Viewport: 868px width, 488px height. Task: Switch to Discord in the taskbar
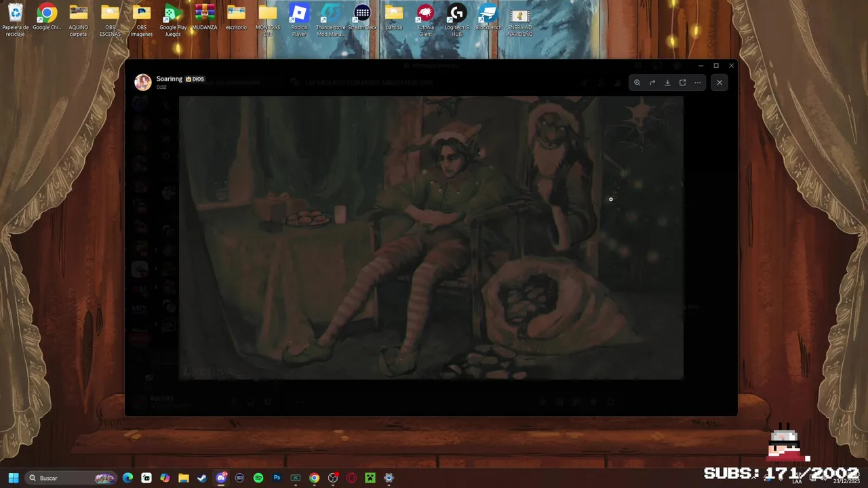221,478
